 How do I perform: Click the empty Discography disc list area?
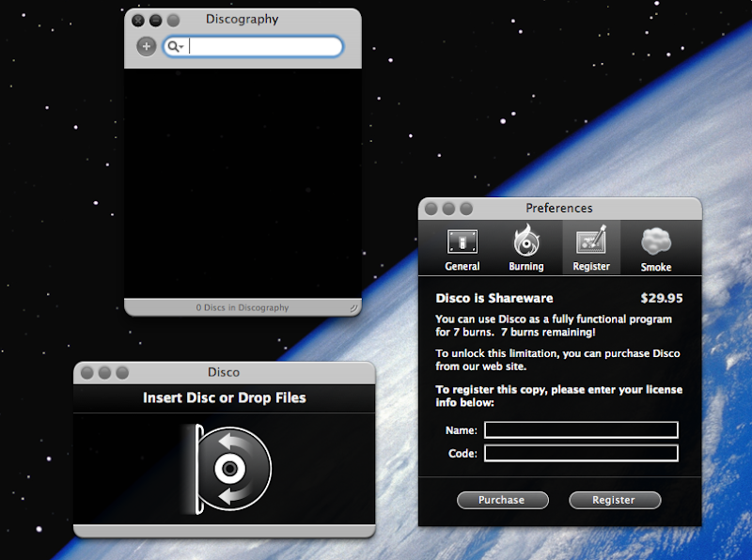pyautogui.click(x=243, y=183)
